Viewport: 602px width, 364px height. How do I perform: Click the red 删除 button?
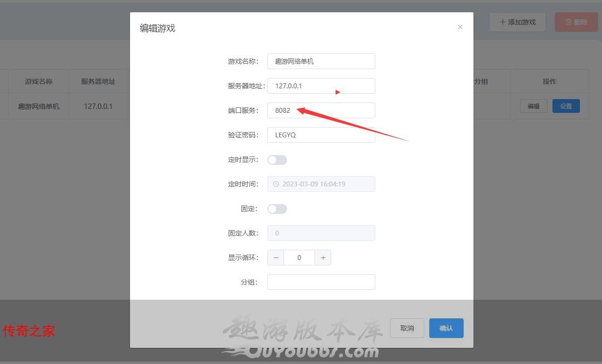coord(576,22)
